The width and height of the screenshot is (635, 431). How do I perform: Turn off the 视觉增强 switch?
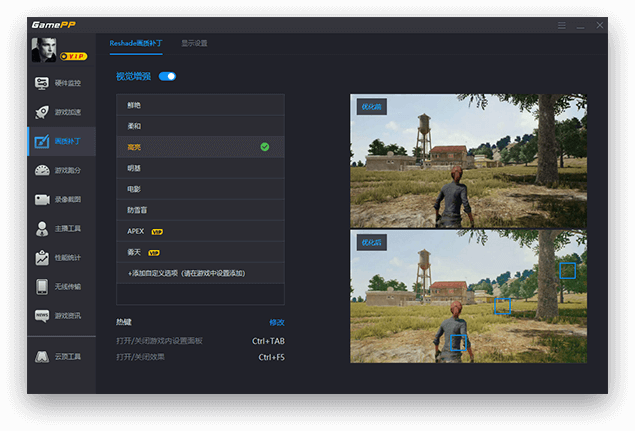[x=167, y=77]
